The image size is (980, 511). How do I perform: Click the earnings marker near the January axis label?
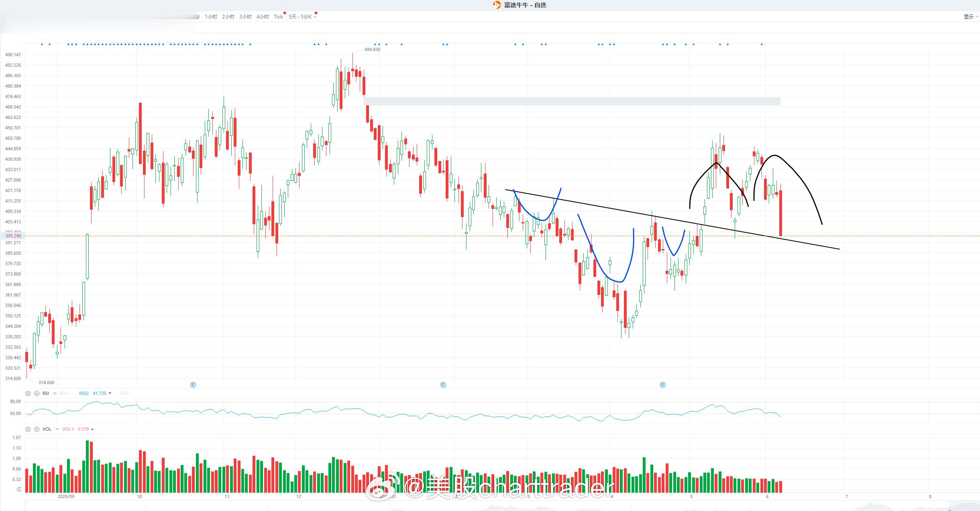[443, 385]
